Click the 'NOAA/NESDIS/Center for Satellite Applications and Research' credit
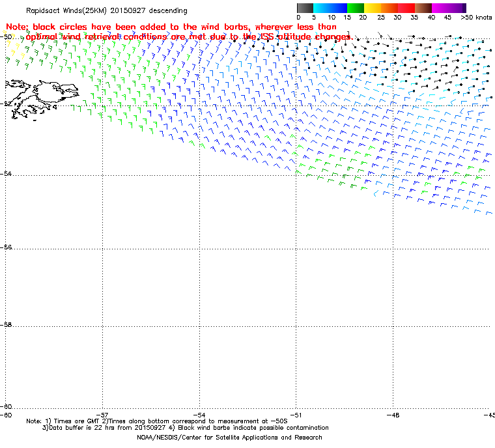495x448 pixels. (x=229, y=438)
